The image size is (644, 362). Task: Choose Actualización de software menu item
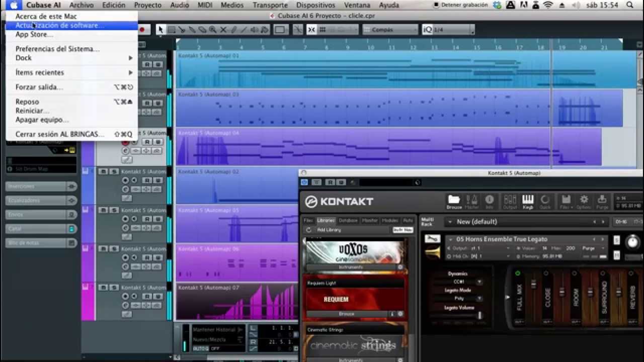click(x=71, y=25)
